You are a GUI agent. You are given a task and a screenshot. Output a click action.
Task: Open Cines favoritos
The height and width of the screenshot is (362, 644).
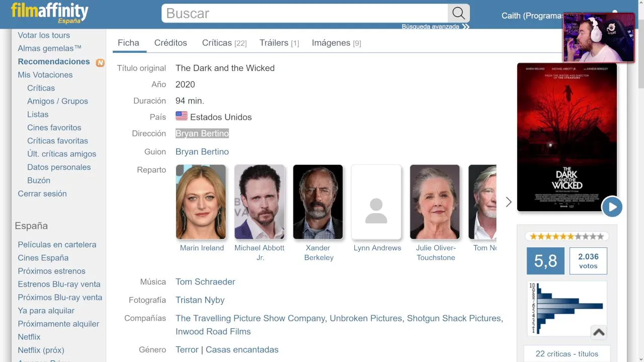point(54,128)
